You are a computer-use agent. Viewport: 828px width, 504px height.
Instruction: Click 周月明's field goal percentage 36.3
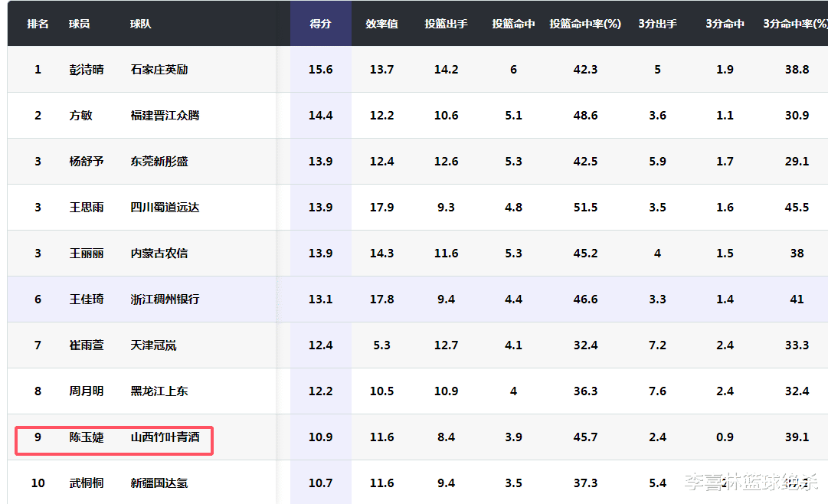click(586, 391)
